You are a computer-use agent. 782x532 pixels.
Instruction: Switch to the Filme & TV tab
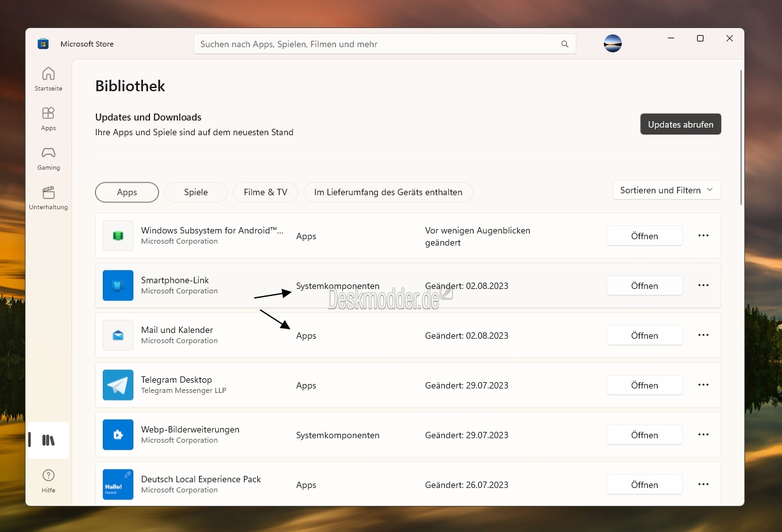266,192
